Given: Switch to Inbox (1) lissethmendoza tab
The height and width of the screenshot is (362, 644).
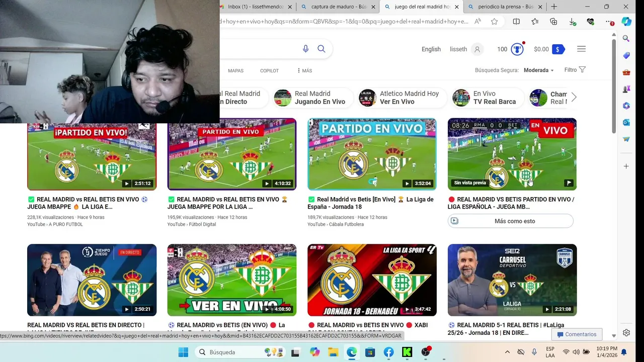Looking at the screenshot, I should [255, 7].
